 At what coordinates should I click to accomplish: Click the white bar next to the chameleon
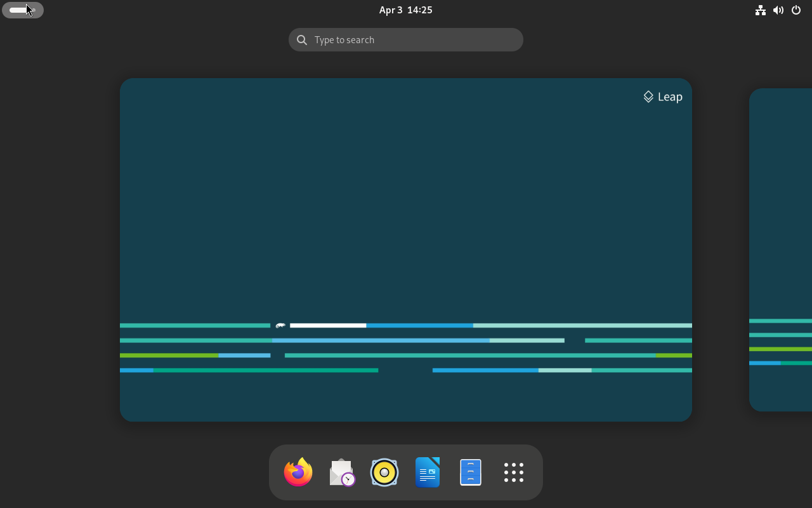pos(328,326)
